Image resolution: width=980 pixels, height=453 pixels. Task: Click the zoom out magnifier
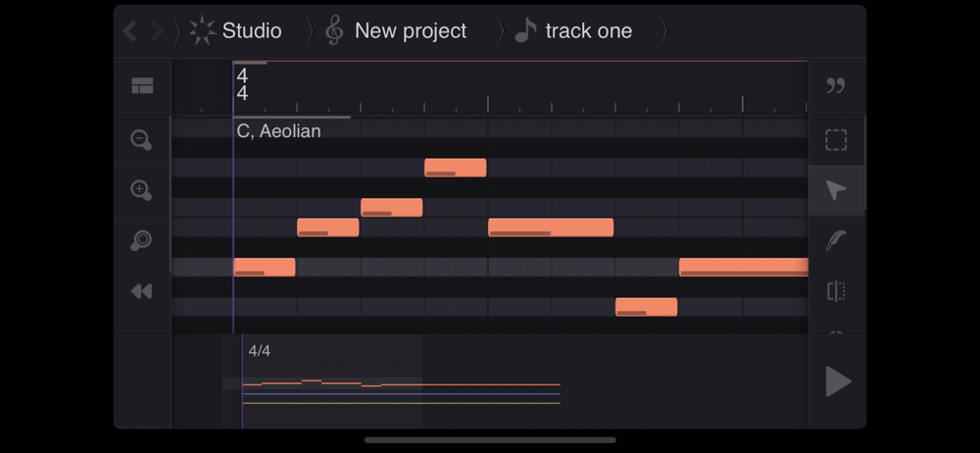point(142,140)
